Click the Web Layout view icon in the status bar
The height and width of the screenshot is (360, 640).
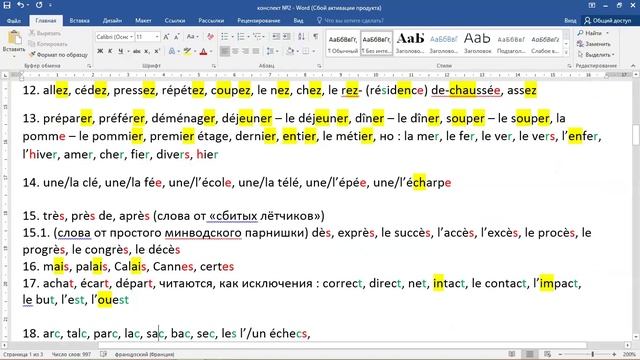point(547,354)
